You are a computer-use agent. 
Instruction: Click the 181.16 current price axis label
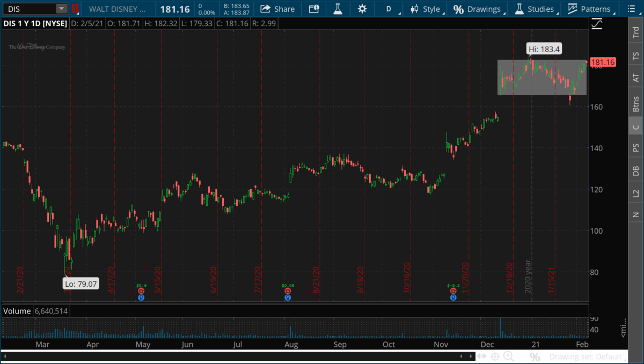(x=602, y=62)
